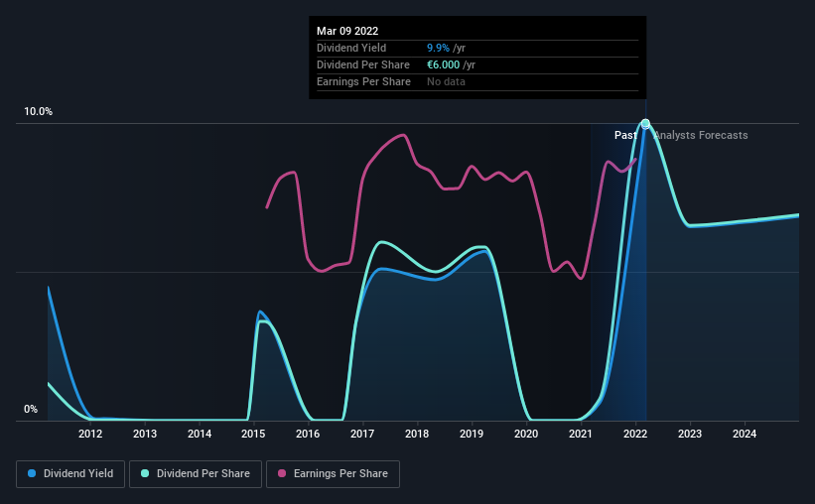Click the Past label on the chart
This screenshot has height=504, width=815.
[625, 135]
